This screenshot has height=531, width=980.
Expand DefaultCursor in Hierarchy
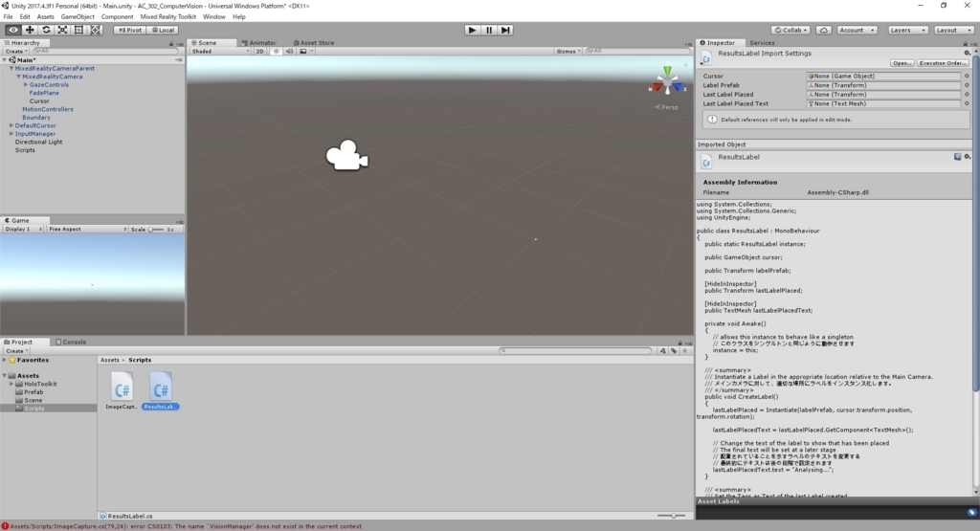(x=11, y=125)
